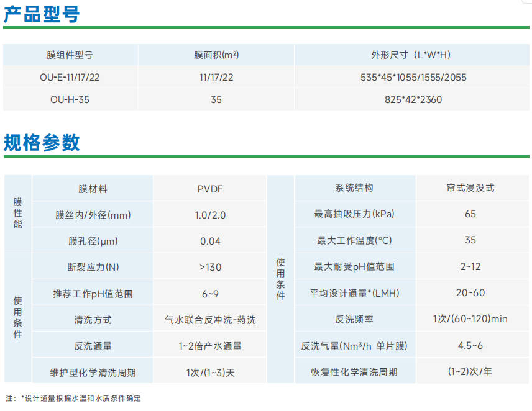The width and height of the screenshot is (532, 411).
Task: Click the 恢复性化学清洗周期 label
Action: [x=354, y=372]
